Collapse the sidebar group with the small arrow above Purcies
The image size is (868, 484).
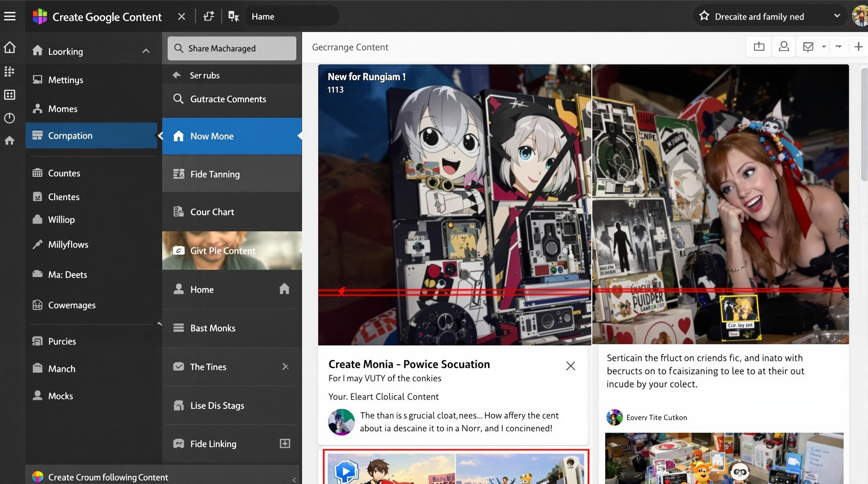tap(159, 324)
